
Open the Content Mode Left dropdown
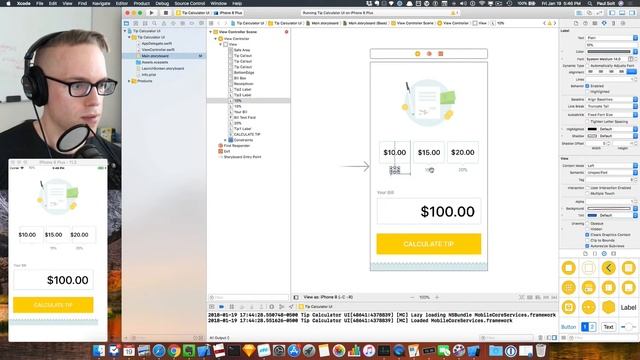[x=611, y=166]
